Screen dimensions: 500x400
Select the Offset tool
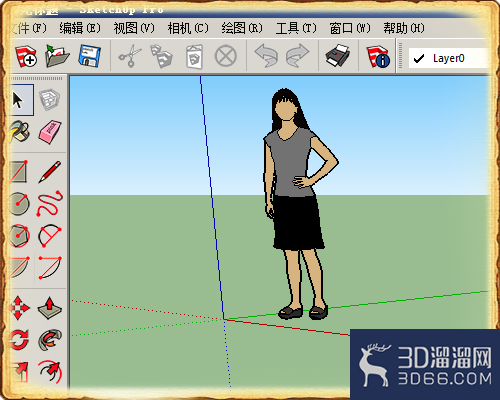[50, 371]
